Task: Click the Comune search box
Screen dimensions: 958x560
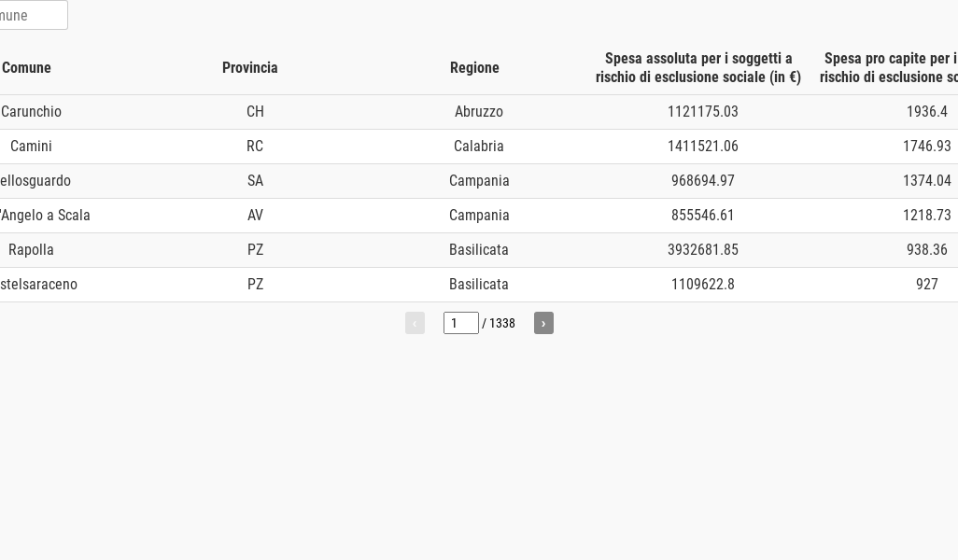Action: click(33, 15)
